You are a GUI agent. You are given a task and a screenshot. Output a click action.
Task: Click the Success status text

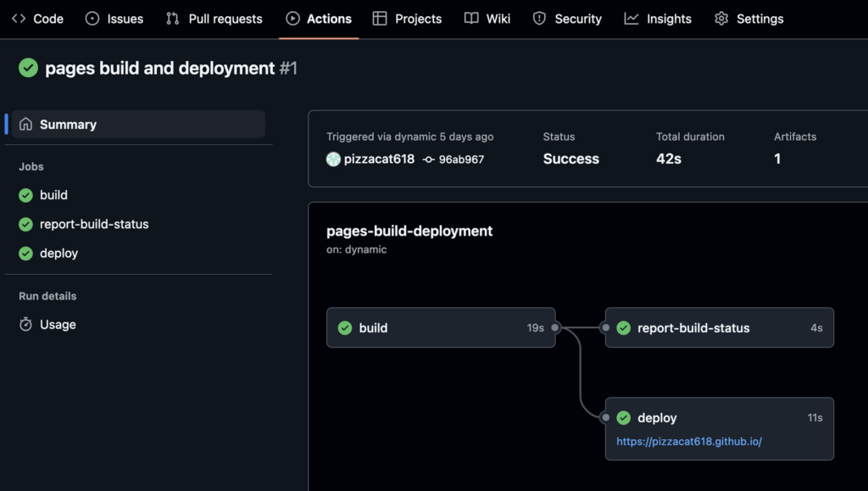tap(570, 159)
